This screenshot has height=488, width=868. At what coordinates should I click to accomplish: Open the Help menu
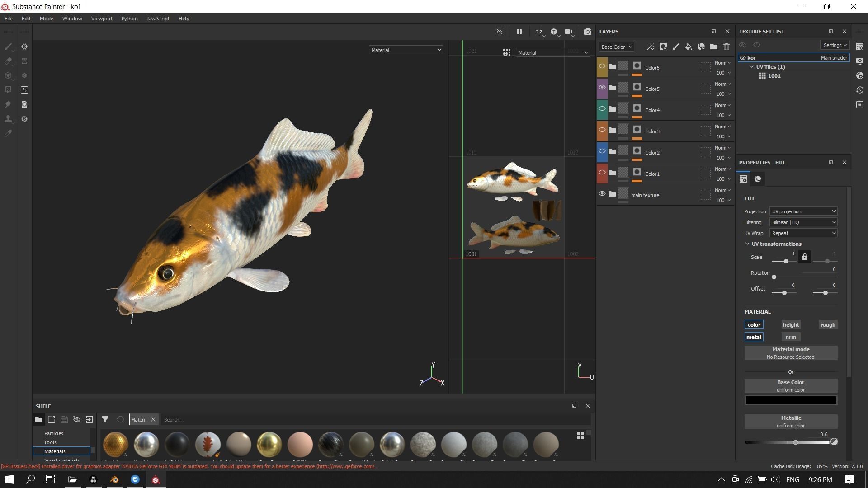[184, 19]
